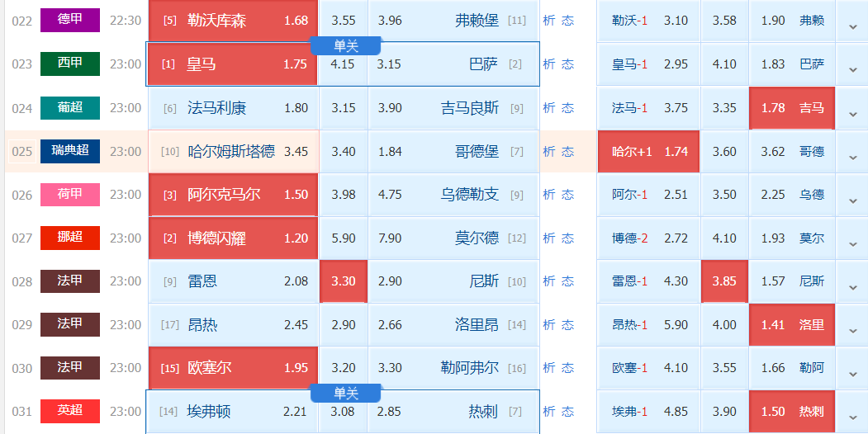
Task: Click the red 英超 league badge
Action: (70, 411)
